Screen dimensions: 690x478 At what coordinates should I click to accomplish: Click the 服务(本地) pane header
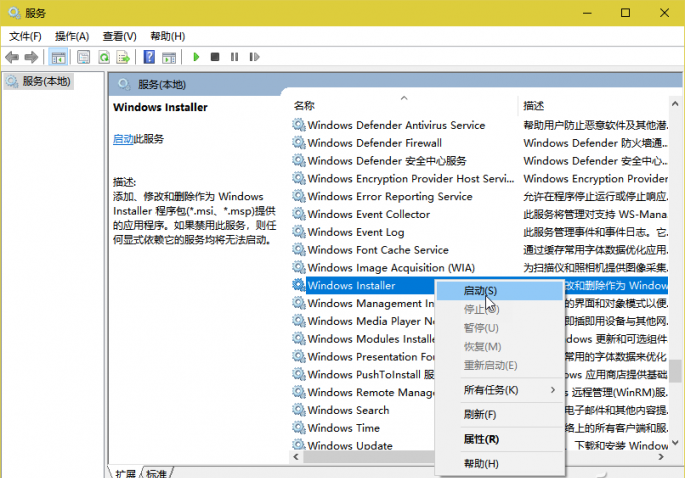(161, 85)
